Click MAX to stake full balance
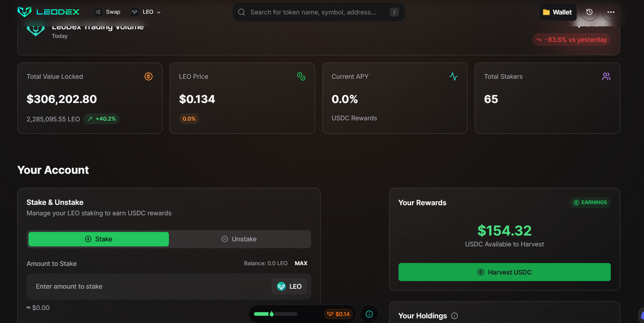Screen dimensions: 644x323 (301, 263)
